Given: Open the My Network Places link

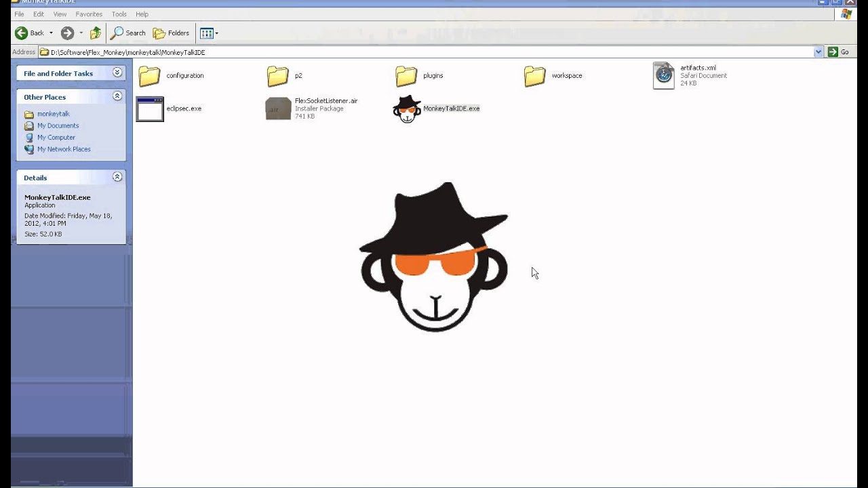Looking at the screenshot, I should (x=64, y=149).
